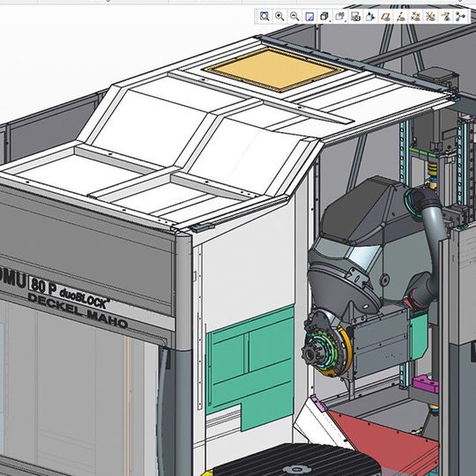The height and width of the screenshot is (476, 476).
Task: Click the Refit view icon
Action: [264, 16]
